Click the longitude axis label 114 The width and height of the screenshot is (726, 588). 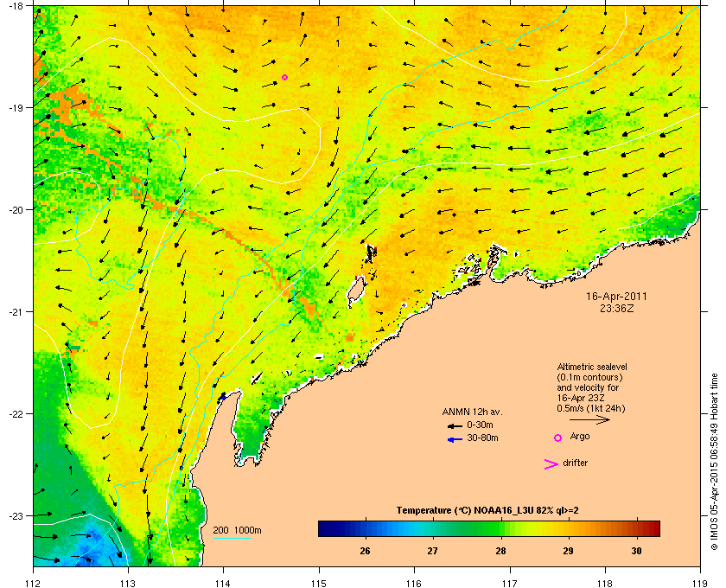(224, 582)
